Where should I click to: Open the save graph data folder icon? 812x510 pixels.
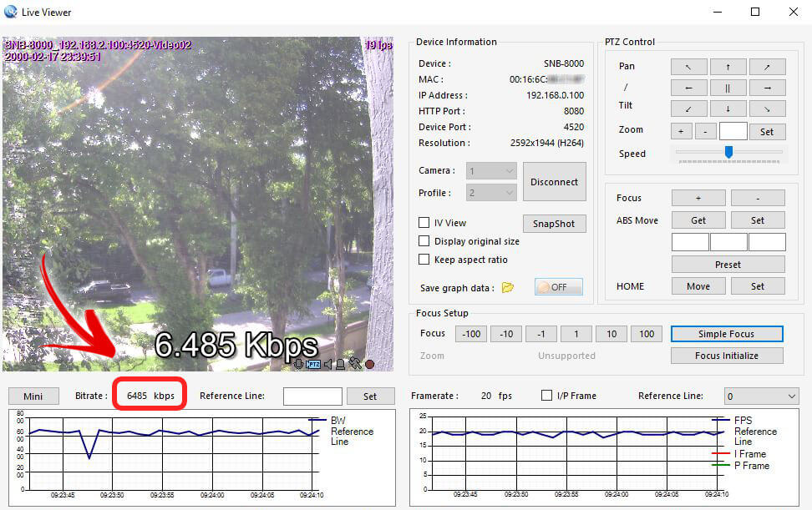coord(507,288)
